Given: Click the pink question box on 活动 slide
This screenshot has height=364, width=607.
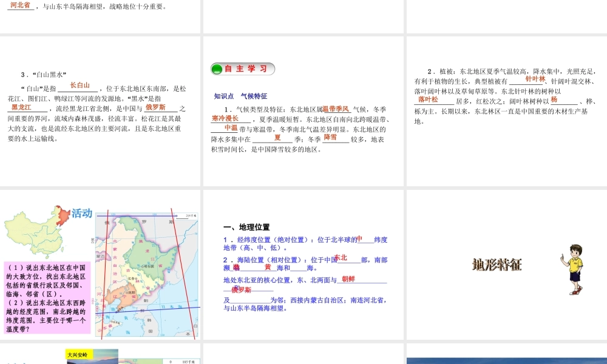Looking at the screenshot, I should (47, 298).
